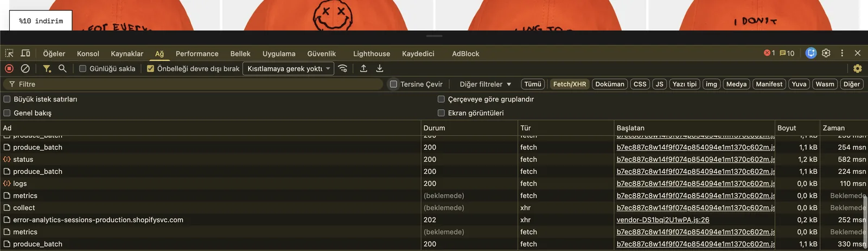Select the Fetch/XHR filter type

(570, 84)
